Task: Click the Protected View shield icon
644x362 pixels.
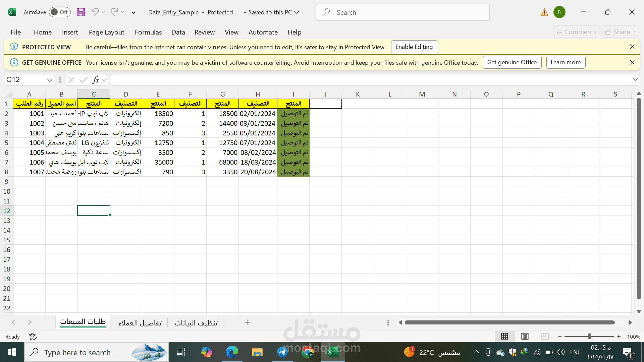Action: click(14, 47)
